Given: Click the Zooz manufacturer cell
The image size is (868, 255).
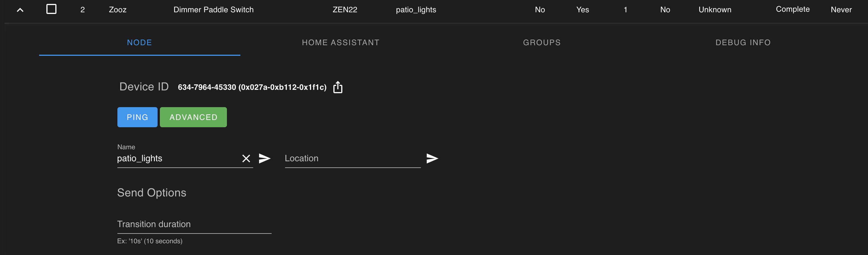Looking at the screenshot, I should tap(117, 9).
